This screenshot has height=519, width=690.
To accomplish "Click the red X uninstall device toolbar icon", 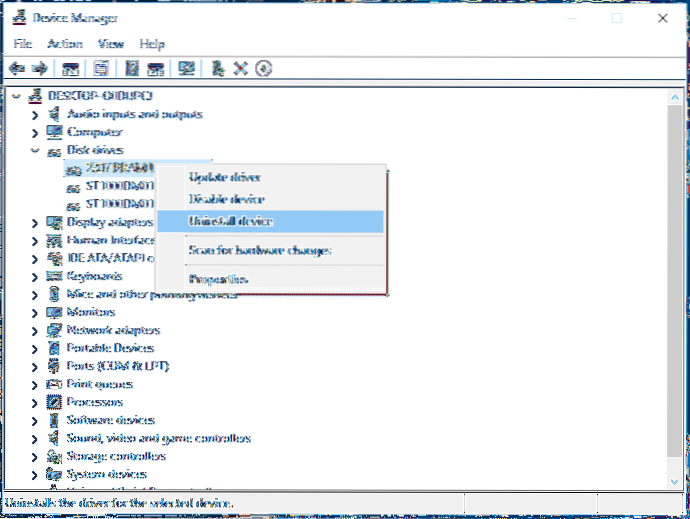I will [x=241, y=68].
